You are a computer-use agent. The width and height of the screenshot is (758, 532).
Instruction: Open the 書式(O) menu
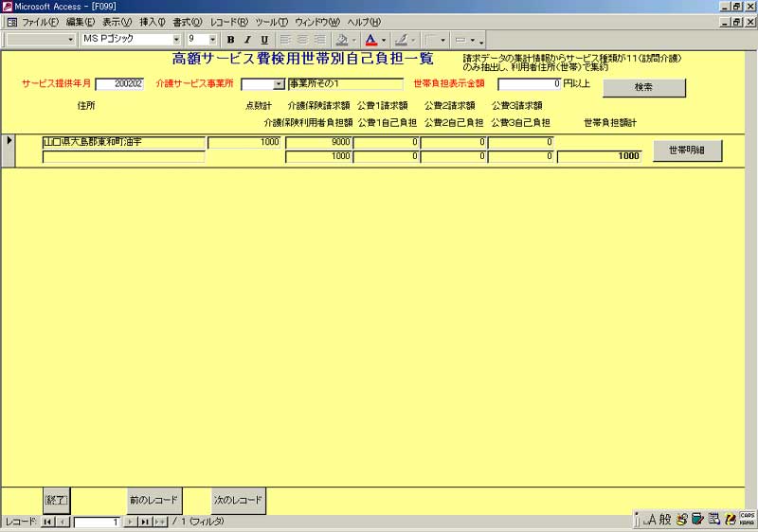tap(188, 22)
